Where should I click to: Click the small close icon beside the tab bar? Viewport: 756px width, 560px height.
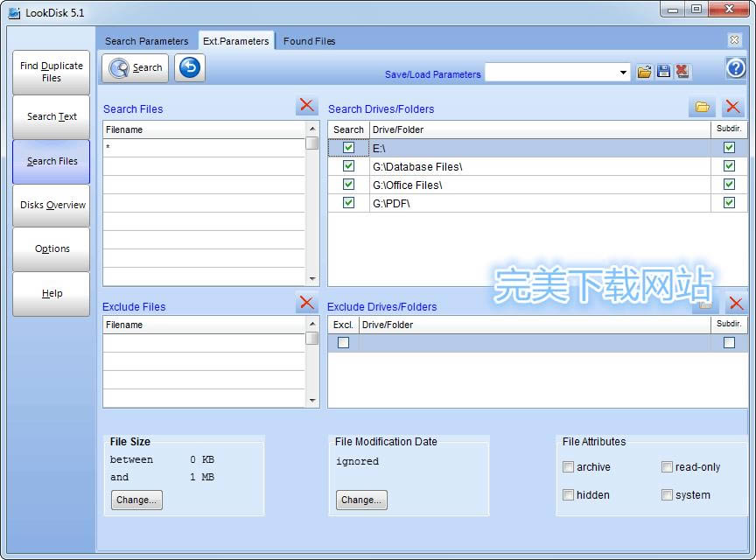point(734,40)
